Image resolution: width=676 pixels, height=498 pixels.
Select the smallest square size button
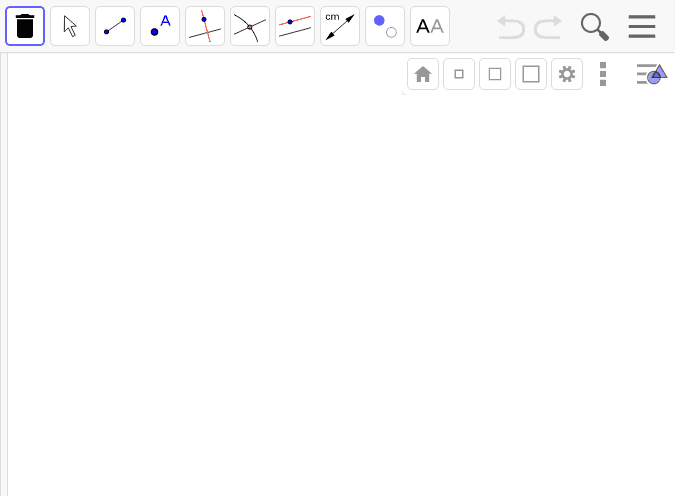click(x=459, y=74)
